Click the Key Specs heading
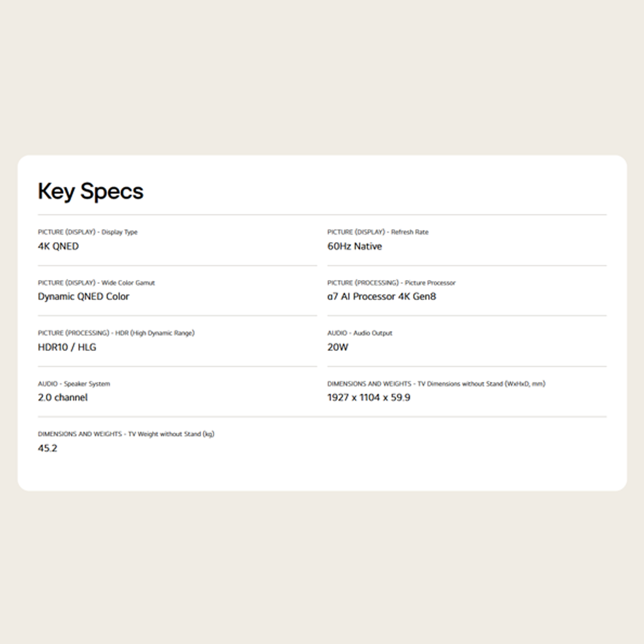Image resolution: width=644 pixels, height=644 pixels. pyautogui.click(x=90, y=191)
